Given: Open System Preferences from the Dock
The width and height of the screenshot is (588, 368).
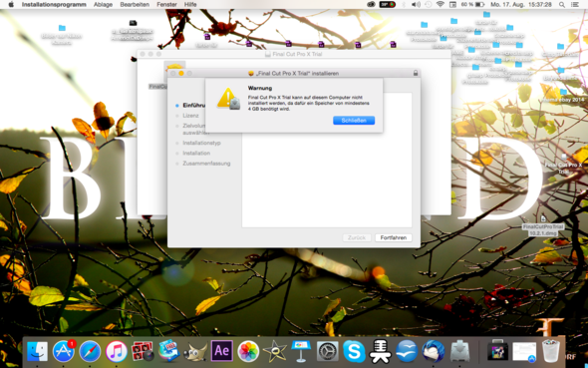Looking at the screenshot, I should [x=327, y=351].
